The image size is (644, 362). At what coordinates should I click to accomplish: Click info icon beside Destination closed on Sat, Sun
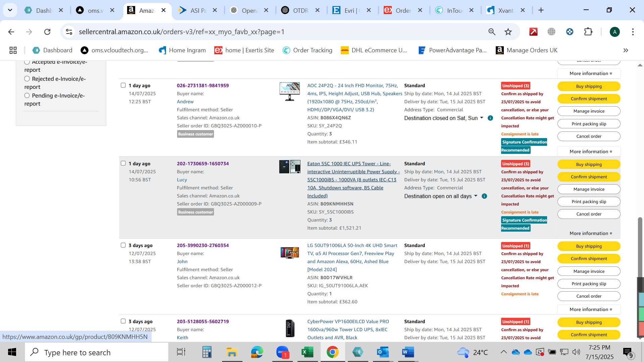point(490,118)
